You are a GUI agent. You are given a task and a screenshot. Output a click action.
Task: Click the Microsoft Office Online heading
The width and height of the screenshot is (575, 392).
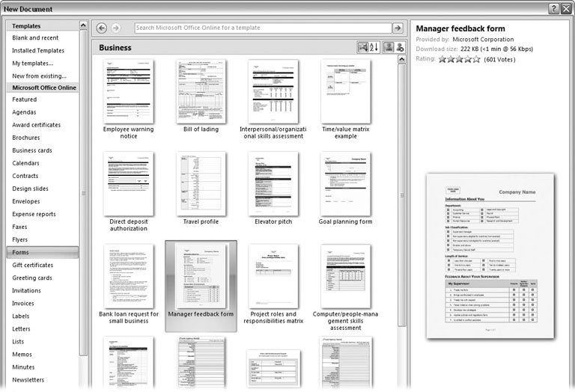pyautogui.click(x=44, y=88)
